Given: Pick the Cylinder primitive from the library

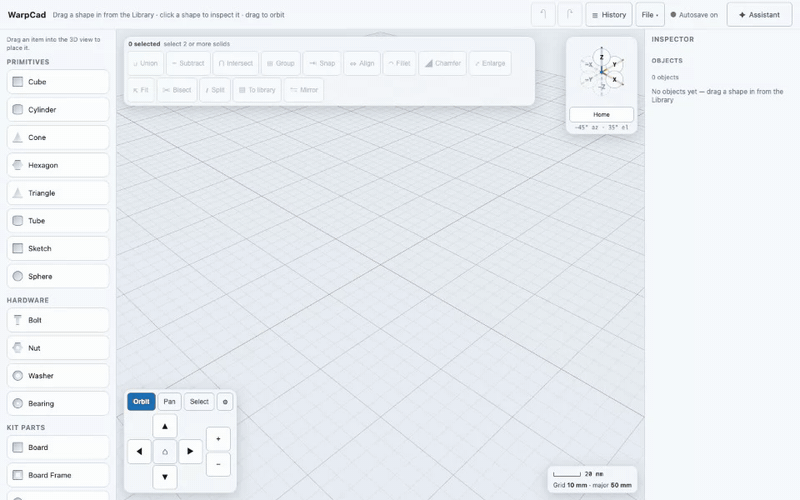Looking at the screenshot, I should click(x=58, y=110).
